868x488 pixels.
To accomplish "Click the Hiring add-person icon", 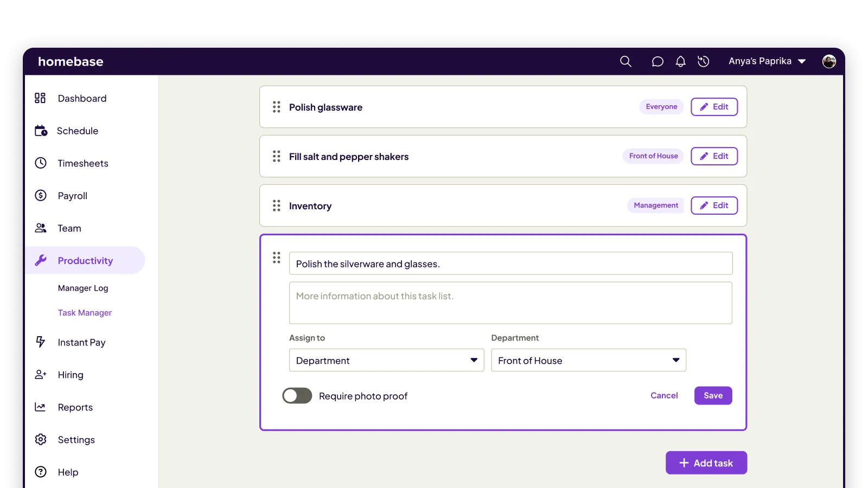I will [41, 374].
